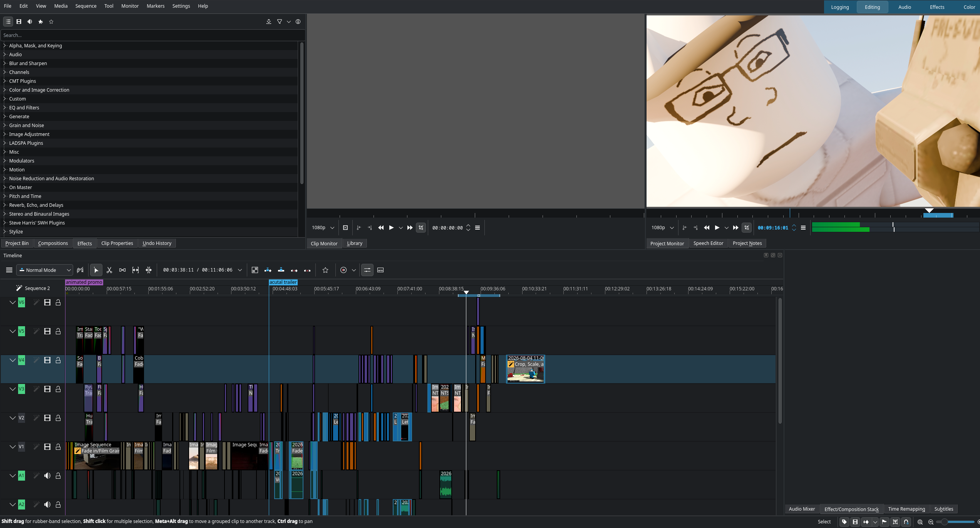The height and width of the screenshot is (528, 980).
Task: Toggle snap magnet in status bar
Action: tap(906, 522)
